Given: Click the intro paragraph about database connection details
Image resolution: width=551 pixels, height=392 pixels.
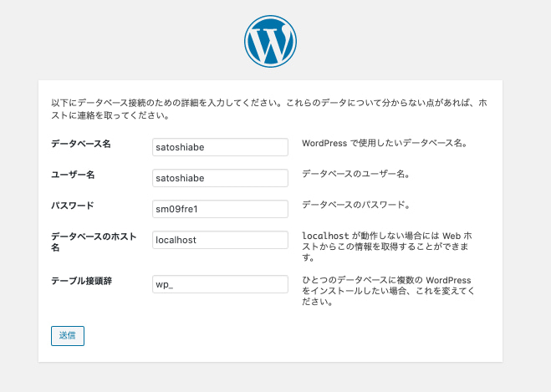Looking at the screenshot, I should click(x=269, y=109).
